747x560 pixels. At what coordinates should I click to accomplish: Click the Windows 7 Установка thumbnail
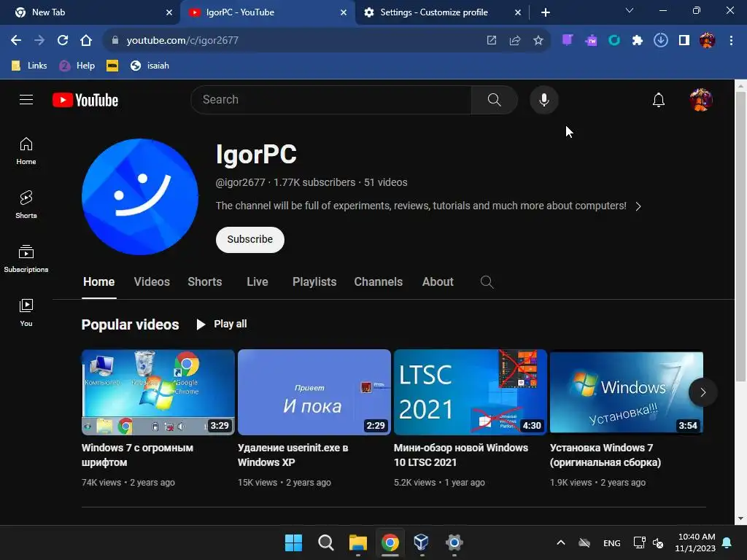[x=627, y=392]
